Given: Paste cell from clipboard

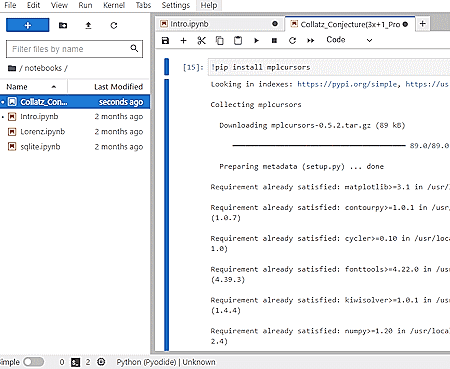Looking at the screenshot, I should point(238,41).
